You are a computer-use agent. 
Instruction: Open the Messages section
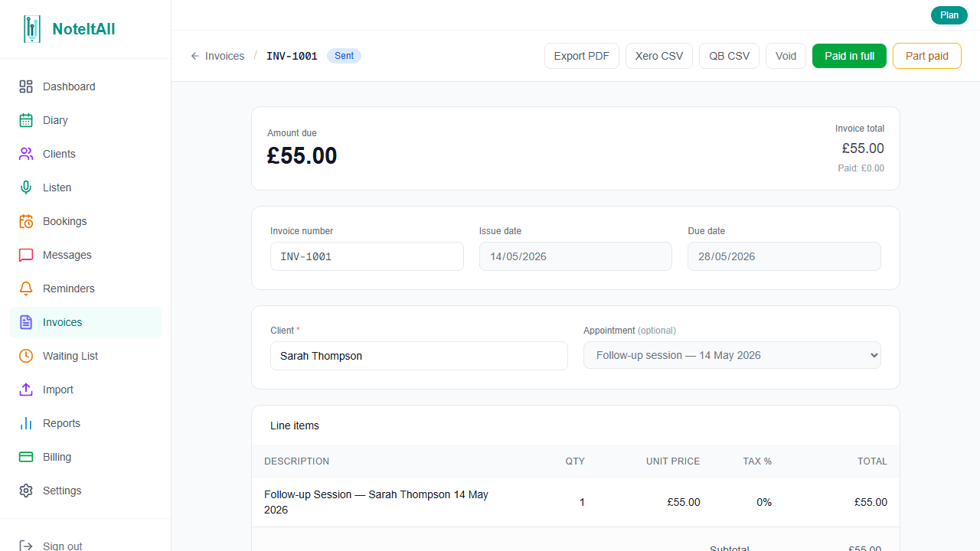click(x=85, y=255)
